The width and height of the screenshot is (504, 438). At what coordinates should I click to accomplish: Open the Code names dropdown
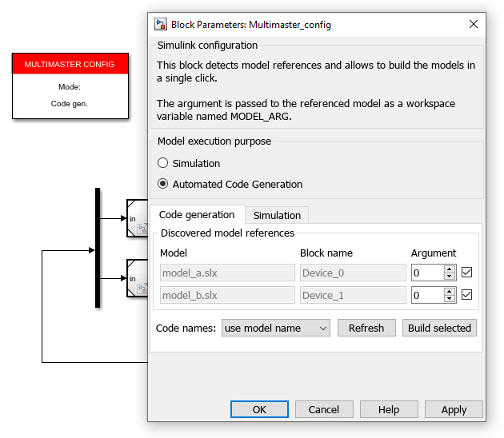(x=276, y=328)
